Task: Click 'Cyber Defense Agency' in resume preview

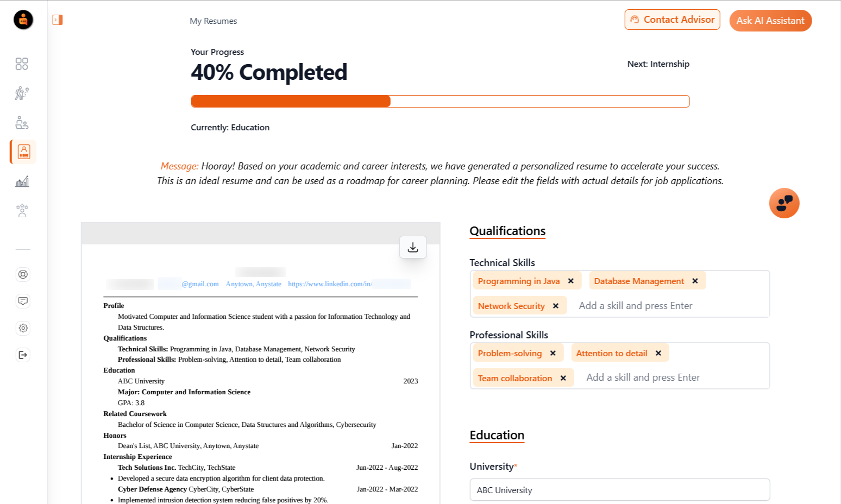Action: pyautogui.click(x=152, y=489)
